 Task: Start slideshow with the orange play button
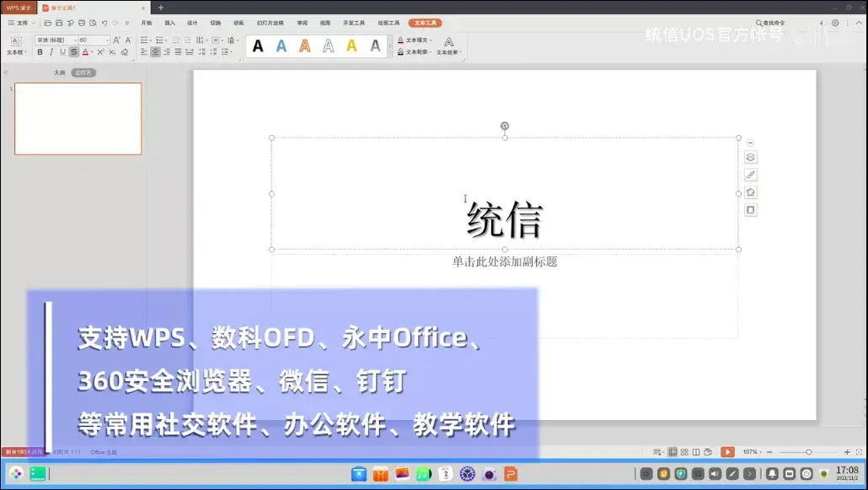[727, 452]
